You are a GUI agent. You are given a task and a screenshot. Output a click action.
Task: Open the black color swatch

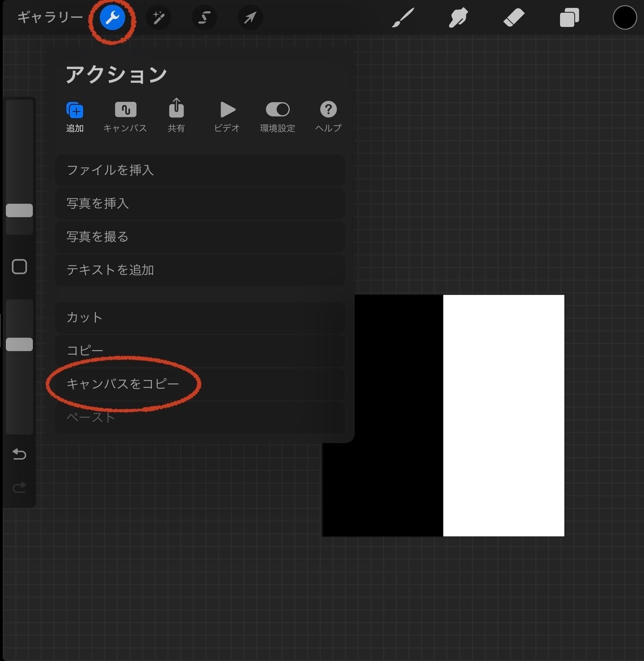(625, 18)
